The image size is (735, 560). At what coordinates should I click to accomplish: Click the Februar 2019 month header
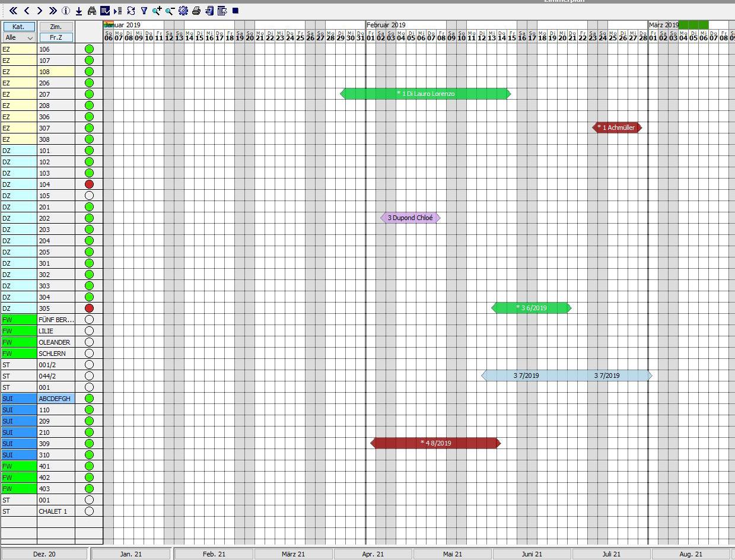386,25
